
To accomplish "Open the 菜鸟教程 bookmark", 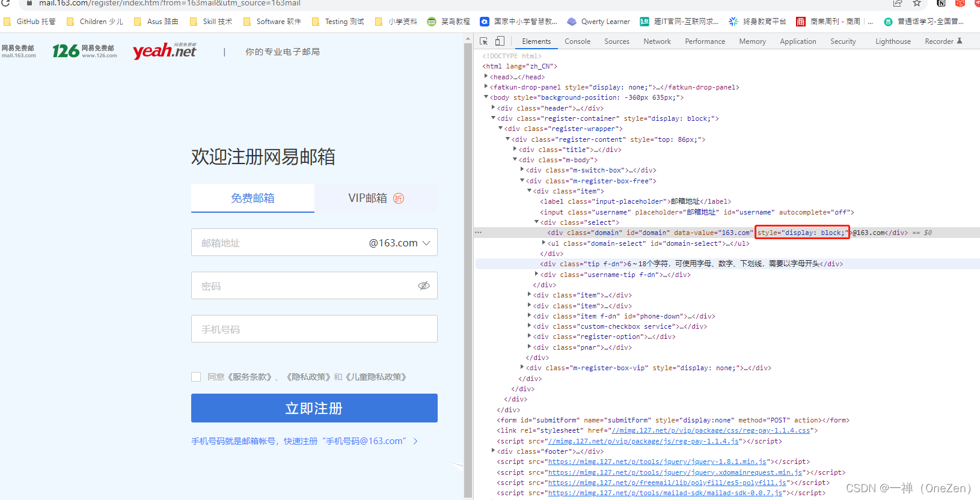I will pos(449,22).
